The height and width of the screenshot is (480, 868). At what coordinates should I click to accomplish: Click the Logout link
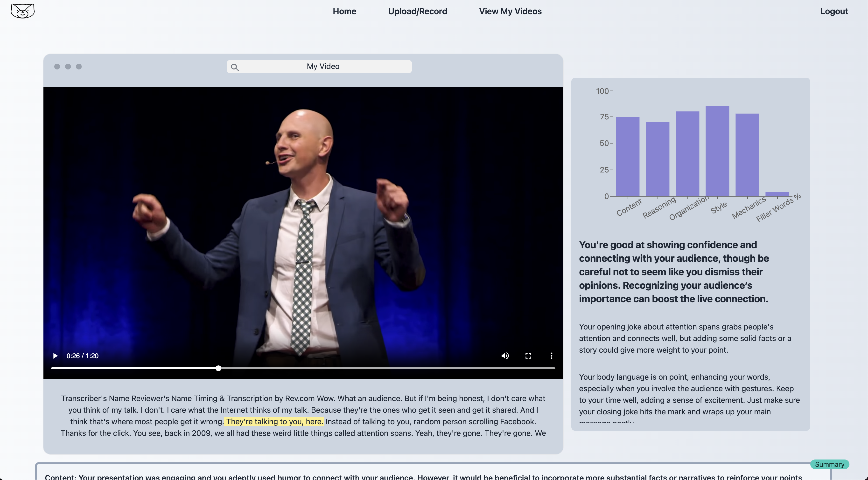point(834,11)
